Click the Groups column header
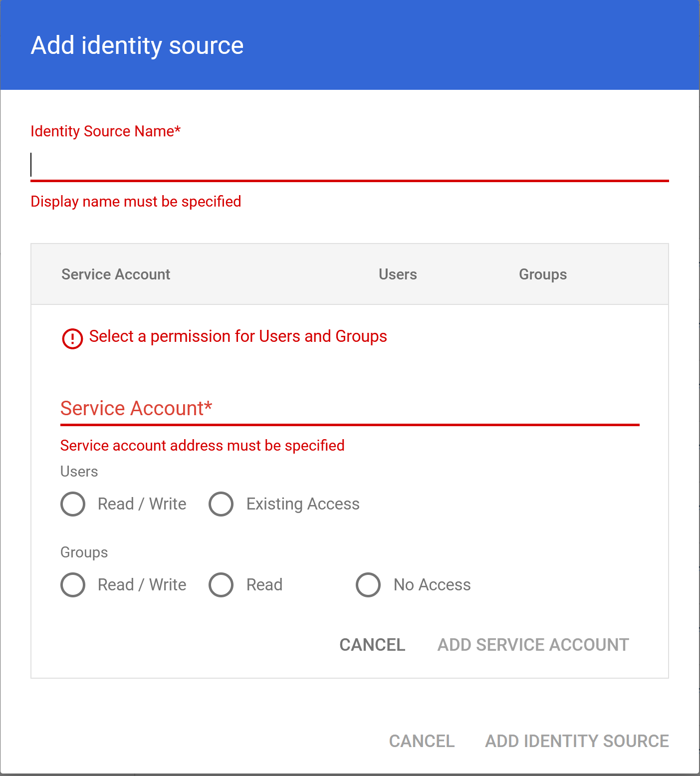The image size is (700, 776). pos(543,274)
